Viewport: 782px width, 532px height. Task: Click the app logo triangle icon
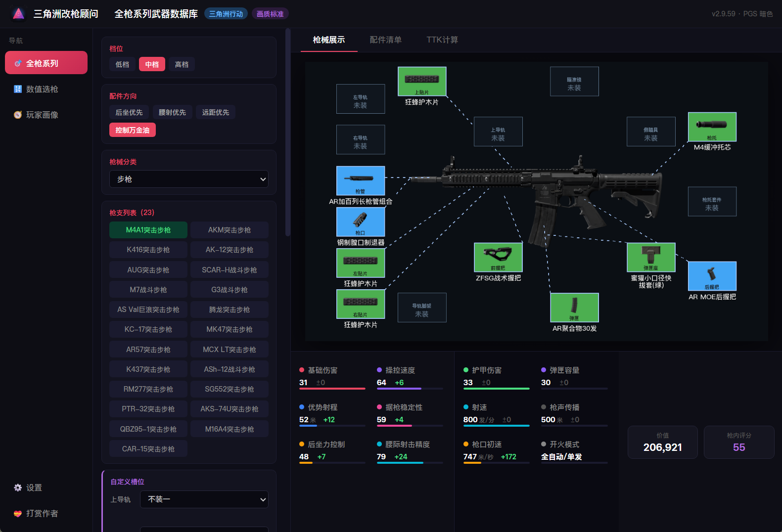[x=18, y=14]
